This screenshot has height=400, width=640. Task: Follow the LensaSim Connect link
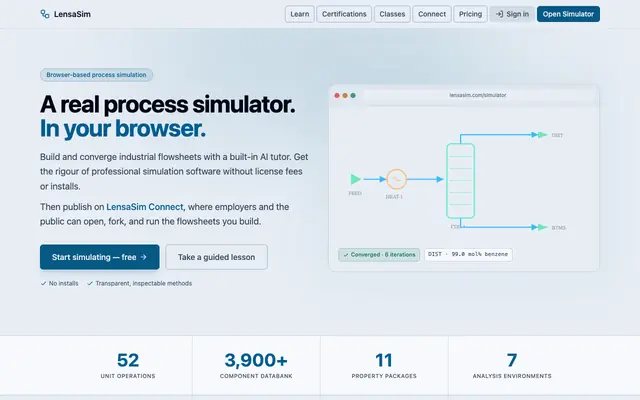[144, 207]
